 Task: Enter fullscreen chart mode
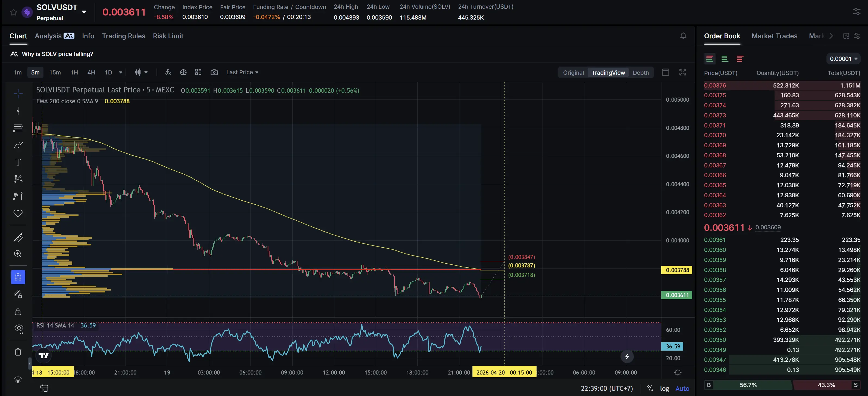coord(682,72)
